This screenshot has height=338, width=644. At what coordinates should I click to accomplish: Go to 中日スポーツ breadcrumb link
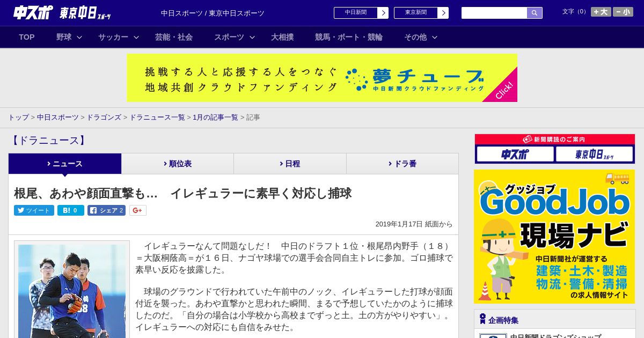coord(58,117)
